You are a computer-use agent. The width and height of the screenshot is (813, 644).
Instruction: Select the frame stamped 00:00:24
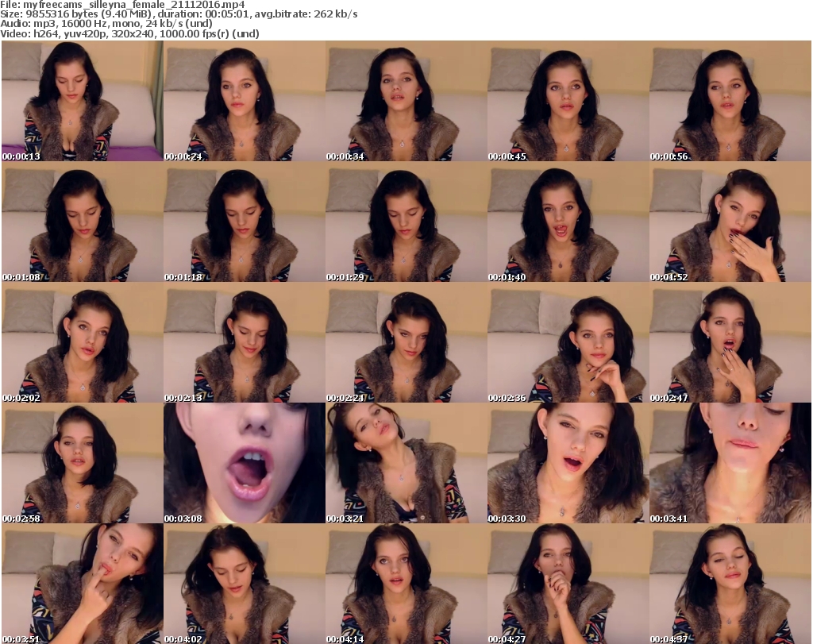245,101
